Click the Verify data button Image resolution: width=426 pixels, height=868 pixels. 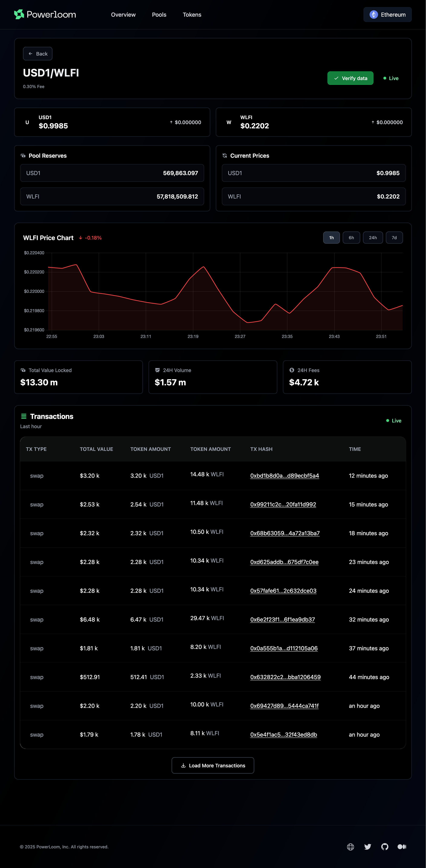pyautogui.click(x=350, y=78)
